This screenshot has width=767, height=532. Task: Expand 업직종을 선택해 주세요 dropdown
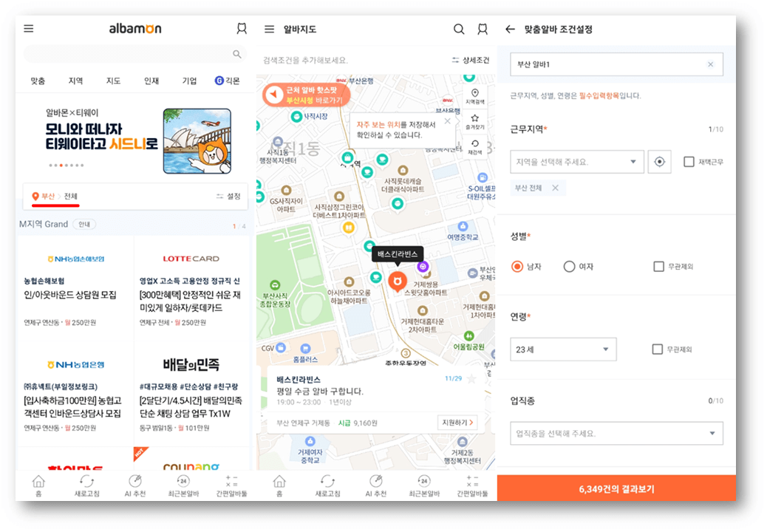pyautogui.click(x=616, y=433)
